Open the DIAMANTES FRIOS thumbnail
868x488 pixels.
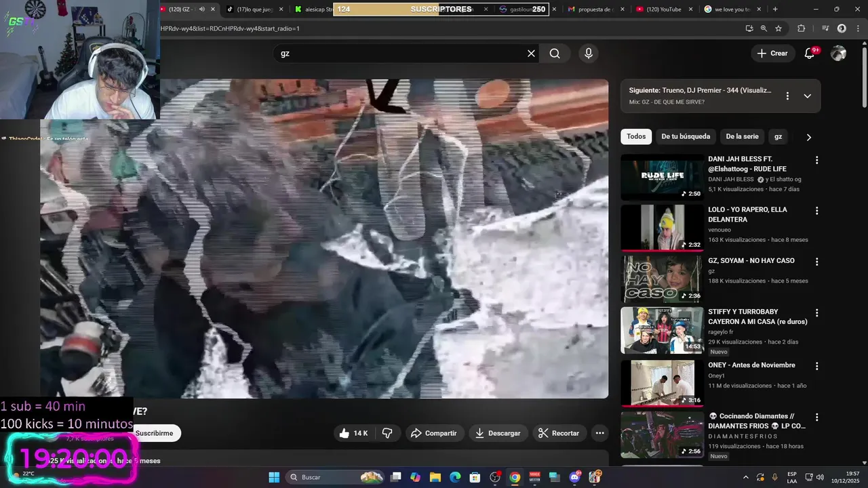pos(663,434)
